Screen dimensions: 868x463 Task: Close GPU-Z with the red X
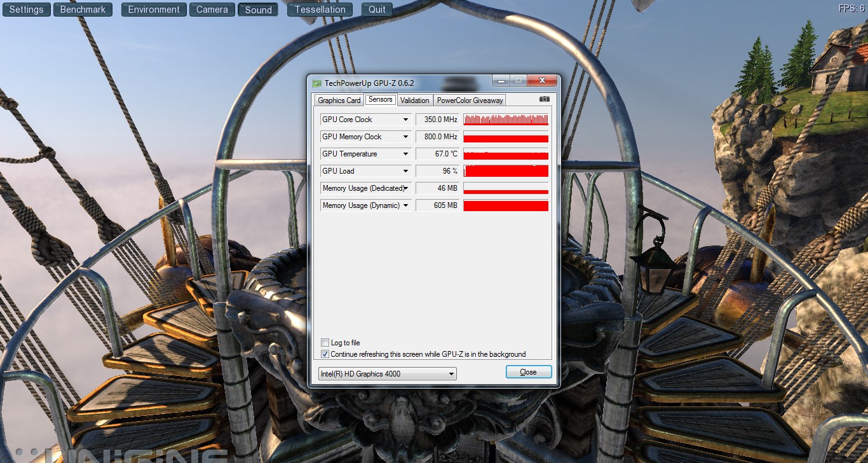(543, 80)
